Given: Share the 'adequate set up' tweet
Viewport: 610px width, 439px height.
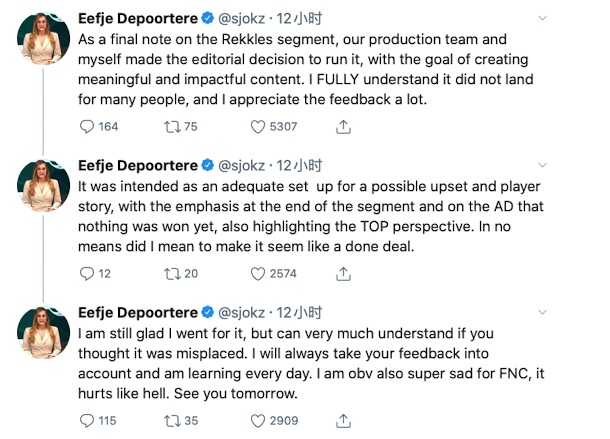Looking at the screenshot, I should tap(343, 273).
